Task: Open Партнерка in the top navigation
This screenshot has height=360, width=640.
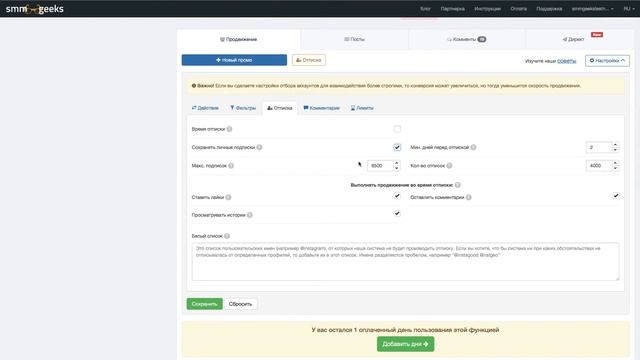Action: [x=453, y=9]
